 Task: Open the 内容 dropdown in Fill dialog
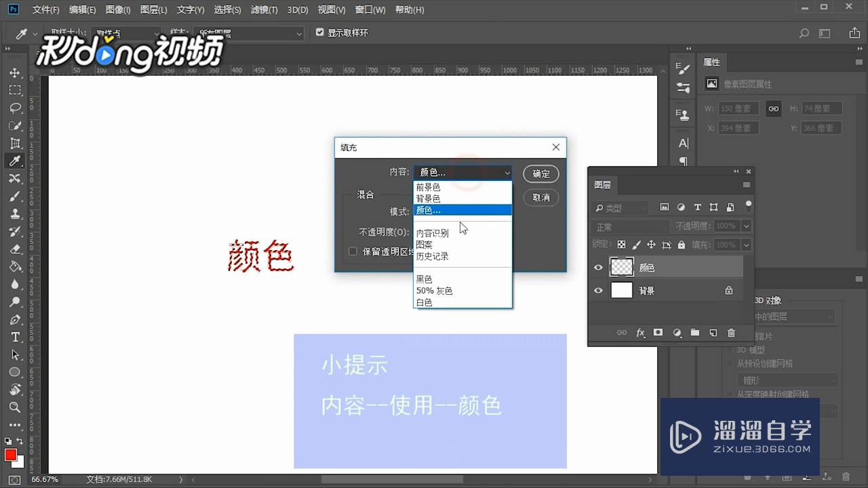coord(462,173)
